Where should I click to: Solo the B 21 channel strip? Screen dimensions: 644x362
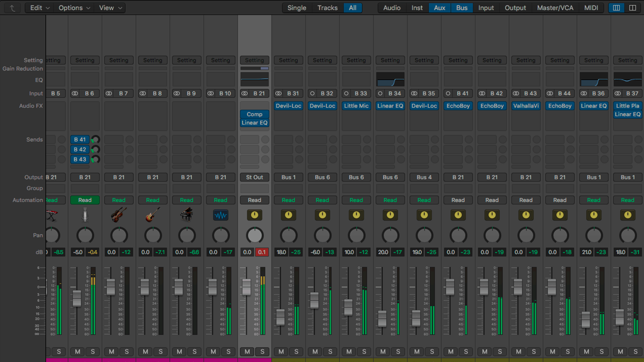(262, 352)
